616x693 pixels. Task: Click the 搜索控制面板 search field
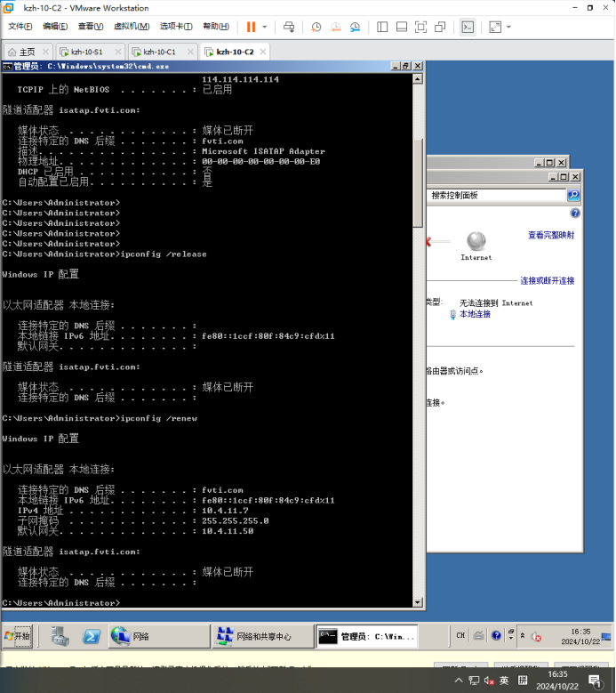click(496, 195)
